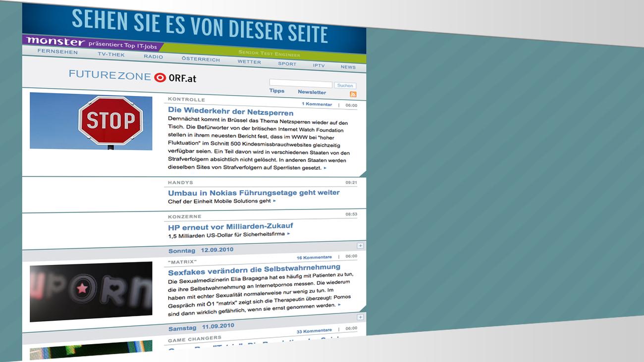This screenshot has height=362, width=644.
Task: Click the red ORF eye logo icon
Action: [160, 77]
